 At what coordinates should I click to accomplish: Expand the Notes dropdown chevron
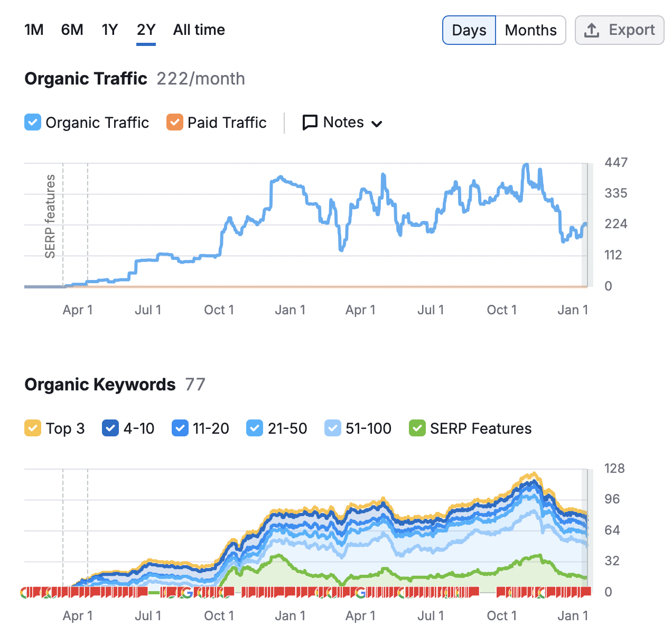tap(377, 124)
